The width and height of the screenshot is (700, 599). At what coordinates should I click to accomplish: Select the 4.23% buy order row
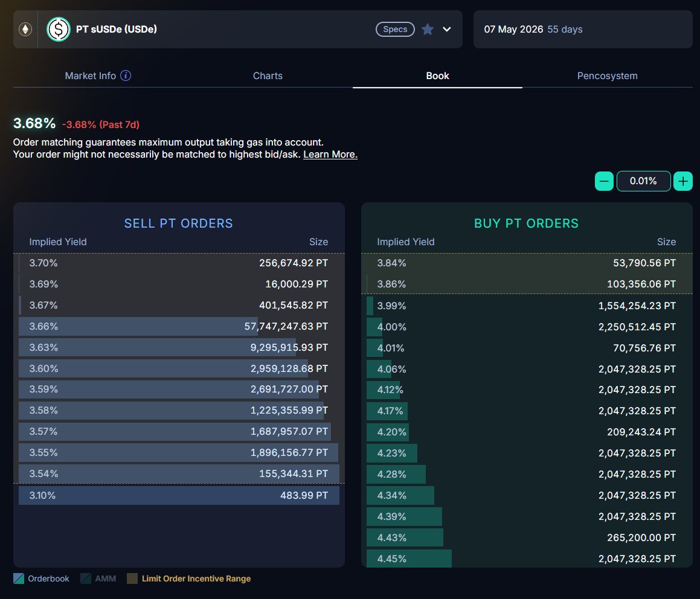click(x=527, y=453)
